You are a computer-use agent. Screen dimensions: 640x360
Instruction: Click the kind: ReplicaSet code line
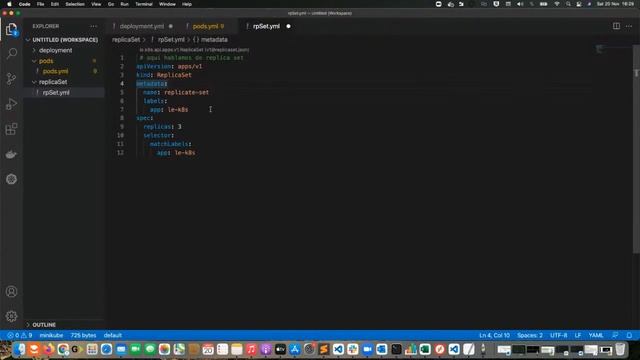[x=164, y=75]
